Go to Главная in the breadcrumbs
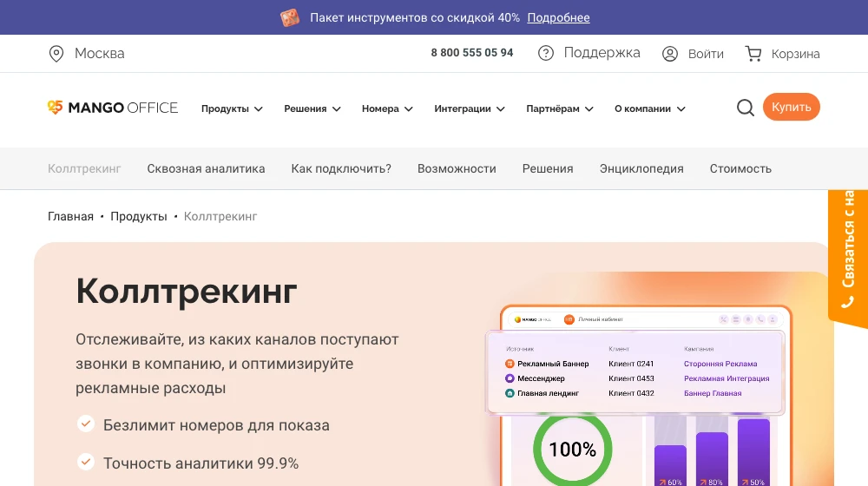The width and height of the screenshot is (868, 486). (x=70, y=216)
